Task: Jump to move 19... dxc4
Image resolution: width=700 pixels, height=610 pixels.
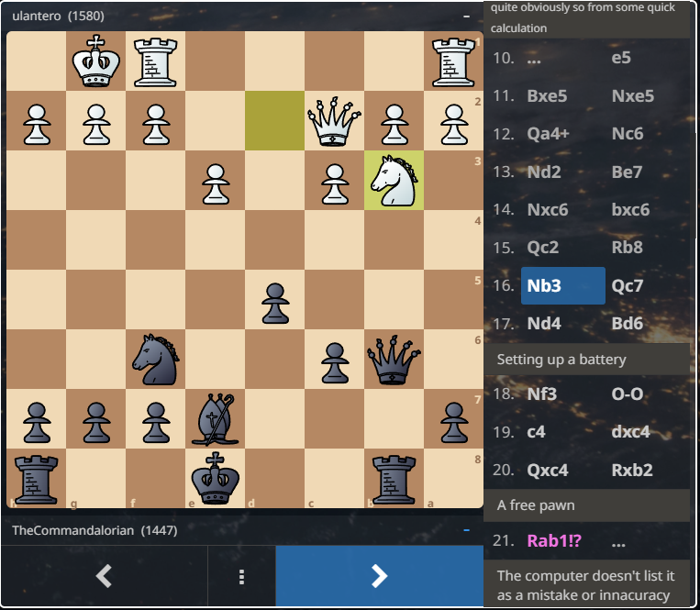Action: tap(630, 432)
